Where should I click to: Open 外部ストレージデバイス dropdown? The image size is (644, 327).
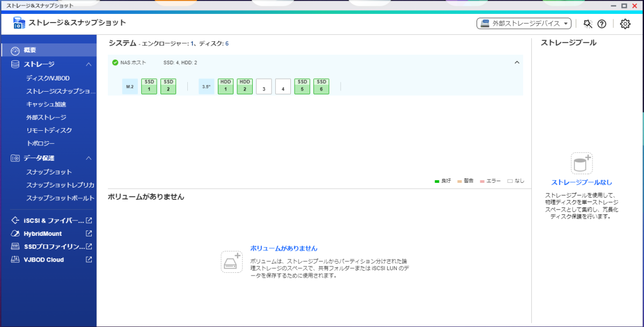click(524, 24)
